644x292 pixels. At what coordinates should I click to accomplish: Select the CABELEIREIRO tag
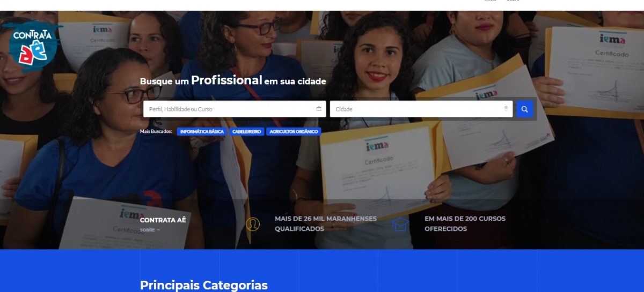pos(247,131)
